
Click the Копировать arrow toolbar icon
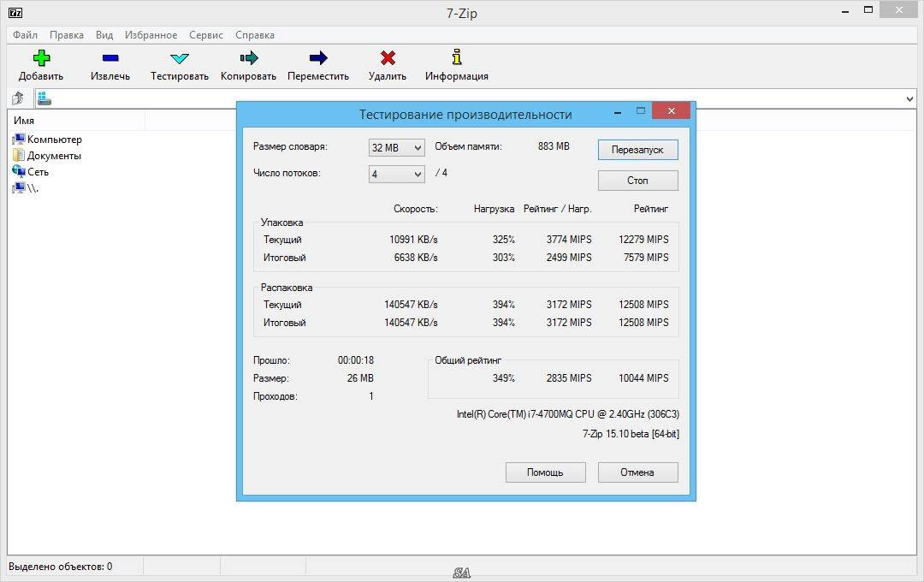(x=249, y=58)
